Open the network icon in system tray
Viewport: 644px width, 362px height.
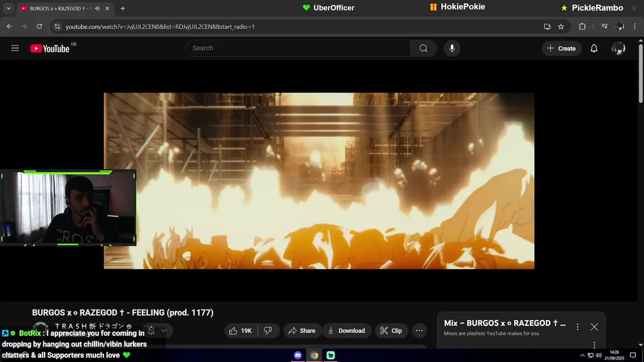coord(591,355)
